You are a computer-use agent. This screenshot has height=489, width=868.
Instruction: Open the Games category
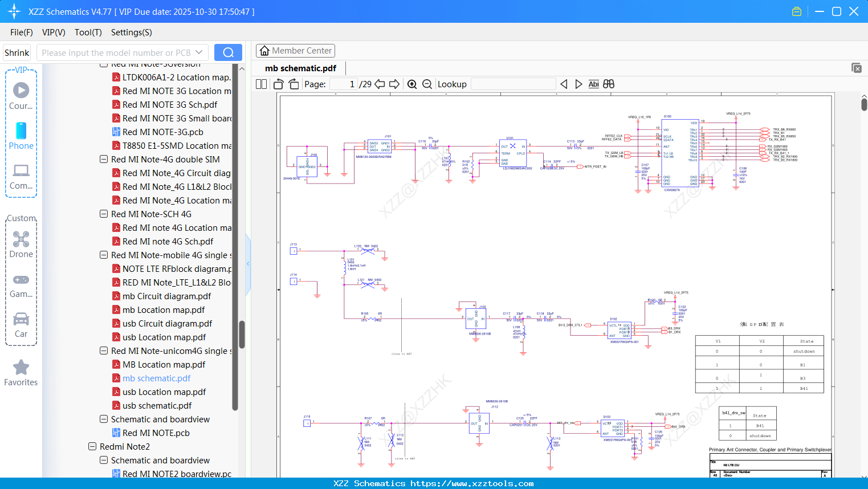point(21,279)
